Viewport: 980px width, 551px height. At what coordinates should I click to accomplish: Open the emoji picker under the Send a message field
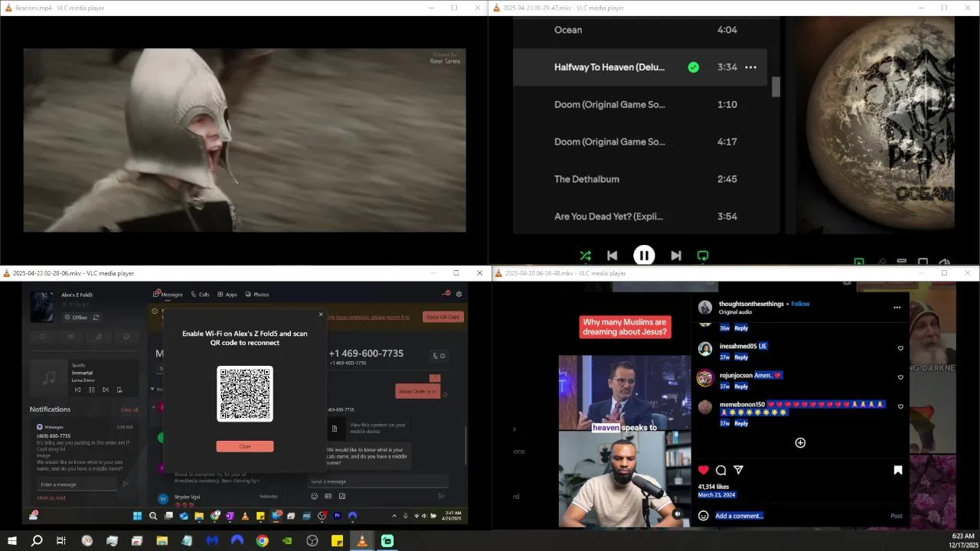coord(314,496)
